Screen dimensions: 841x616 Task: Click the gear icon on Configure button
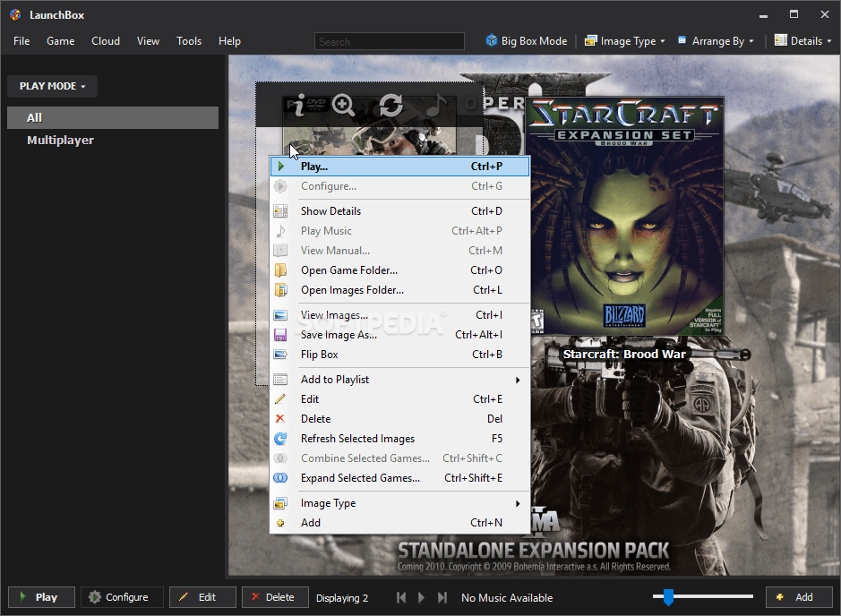(x=95, y=596)
